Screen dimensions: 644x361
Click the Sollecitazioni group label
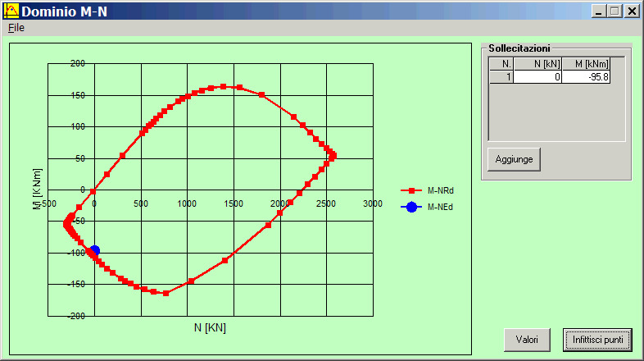click(519, 48)
